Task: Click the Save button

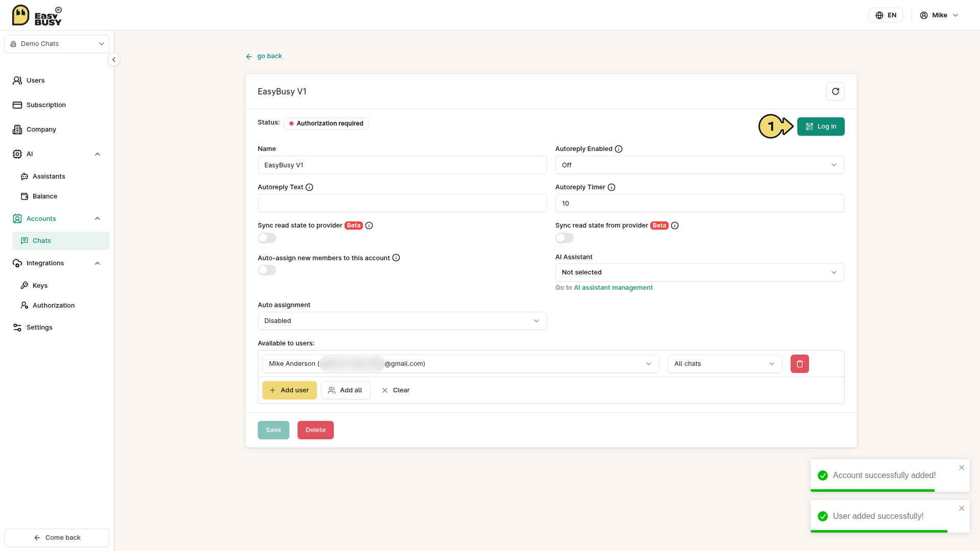Action: coord(274,430)
